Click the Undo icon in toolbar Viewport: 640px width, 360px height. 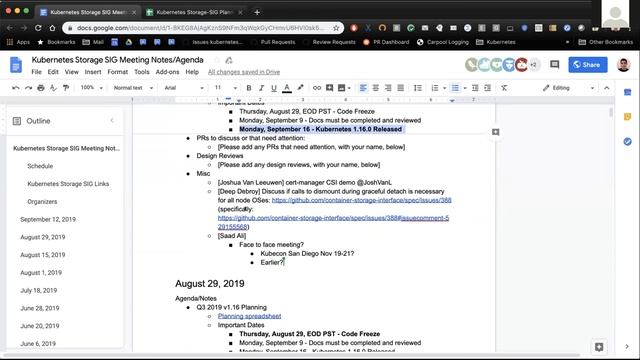tap(16, 88)
